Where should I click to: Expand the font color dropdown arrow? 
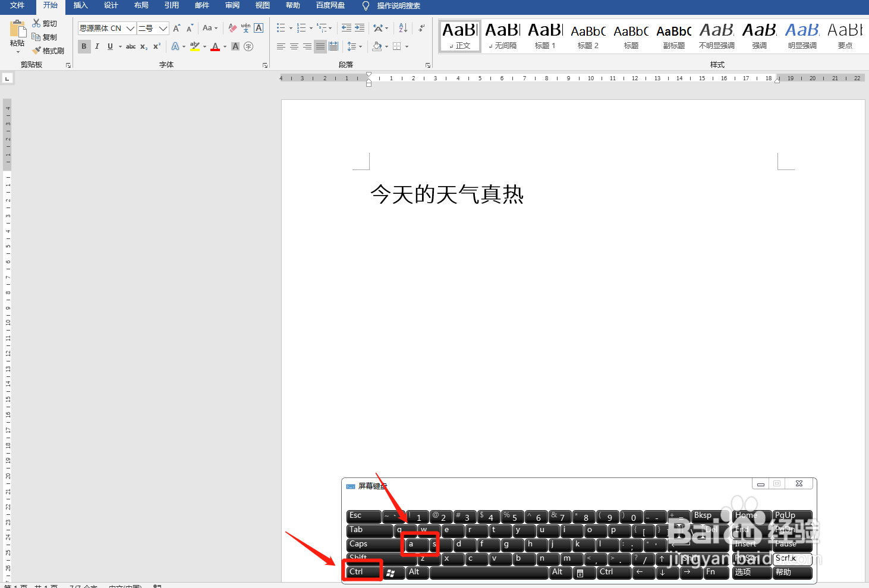[224, 46]
